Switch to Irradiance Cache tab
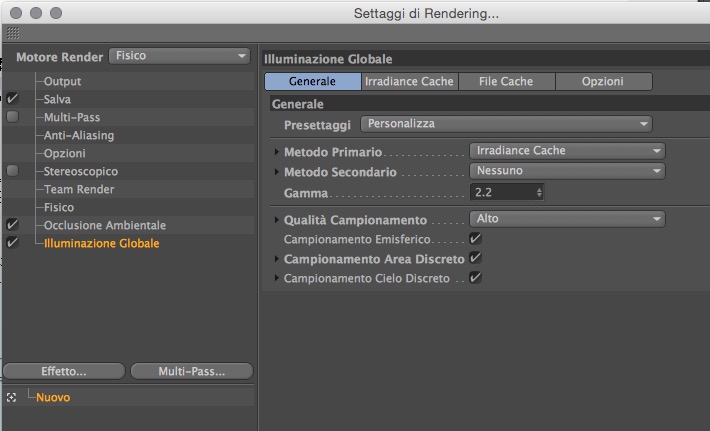The height and width of the screenshot is (431, 710). [x=409, y=81]
